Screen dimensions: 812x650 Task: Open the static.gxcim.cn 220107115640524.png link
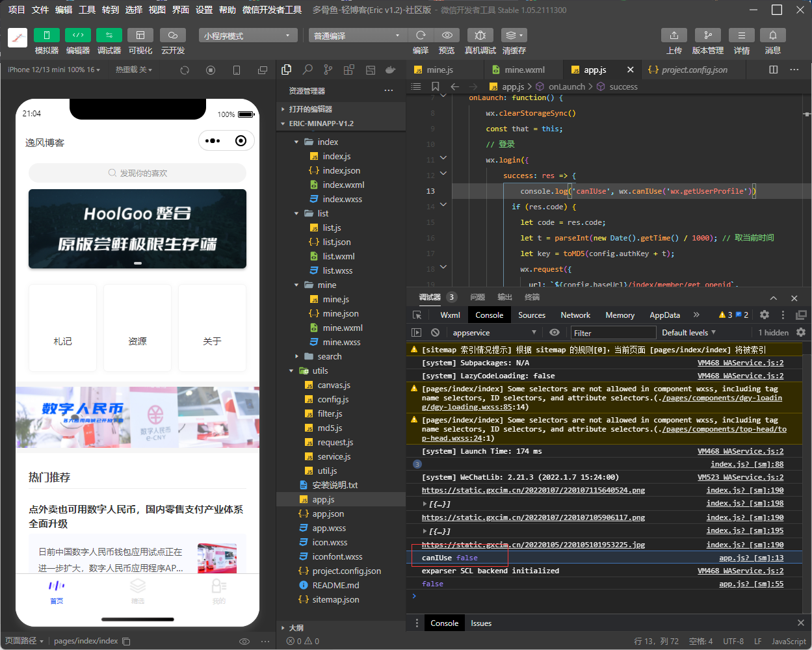click(533, 490)
